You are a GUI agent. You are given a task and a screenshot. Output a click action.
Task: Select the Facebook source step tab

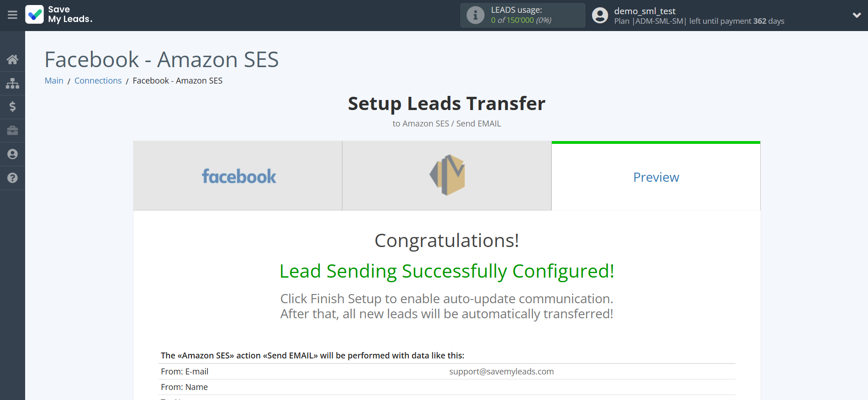point(238,176)
